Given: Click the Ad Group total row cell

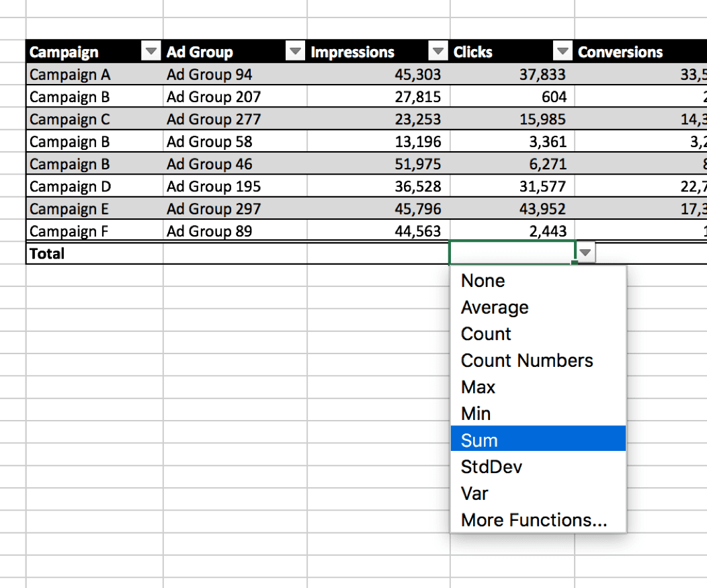Looking at the screenshot, I should tap(235, 253).
